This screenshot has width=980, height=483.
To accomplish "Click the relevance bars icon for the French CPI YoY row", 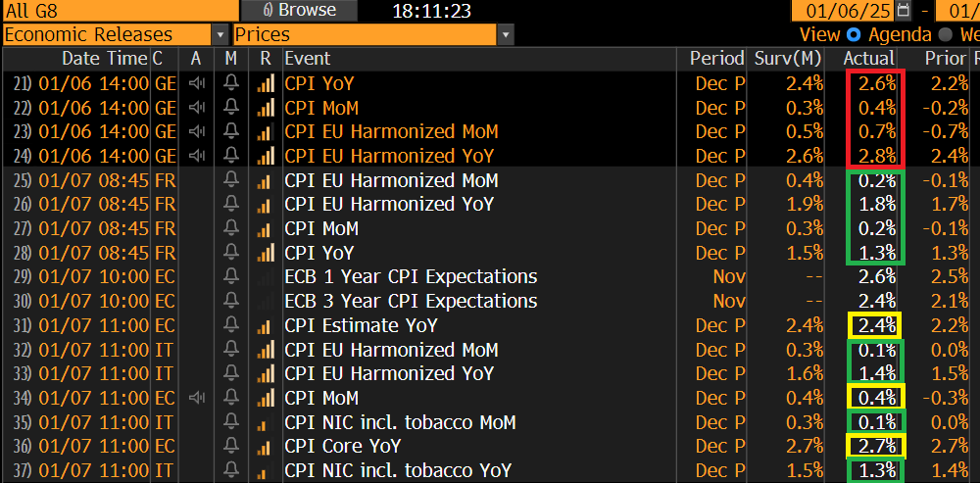I will (266, 253).
